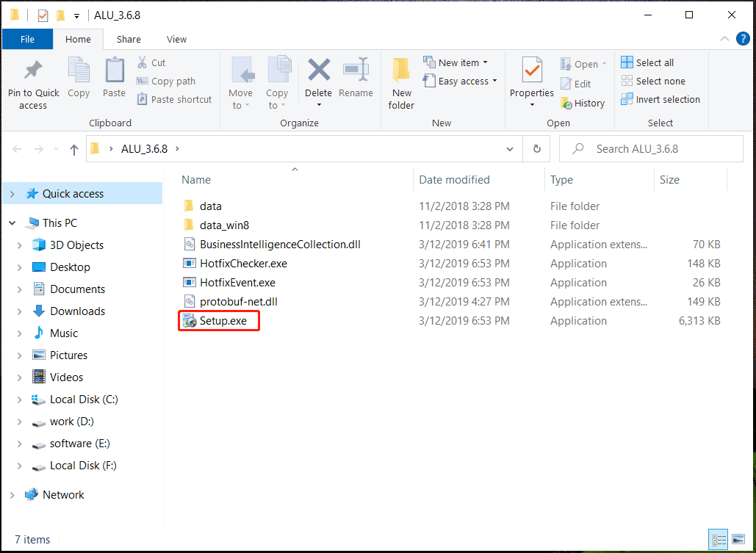Click Pin to Quick access icon
756x553 pixels.
(33, 71)
